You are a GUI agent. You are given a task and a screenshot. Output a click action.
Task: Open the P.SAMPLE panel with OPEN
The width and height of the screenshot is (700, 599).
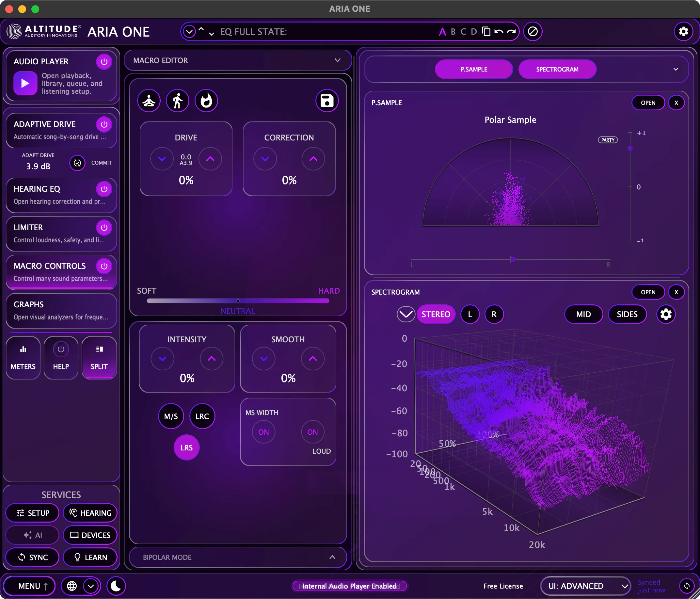tap(648, 103)
